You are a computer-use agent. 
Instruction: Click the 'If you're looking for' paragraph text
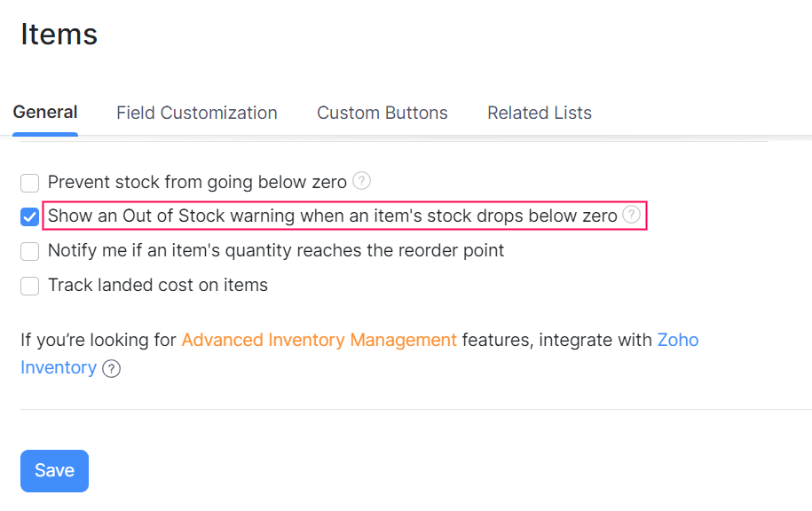point(99,340)
